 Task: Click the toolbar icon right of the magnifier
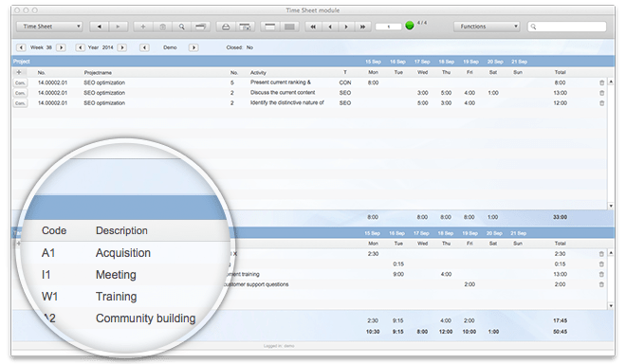pyautogui.click(x=200, y=27)
